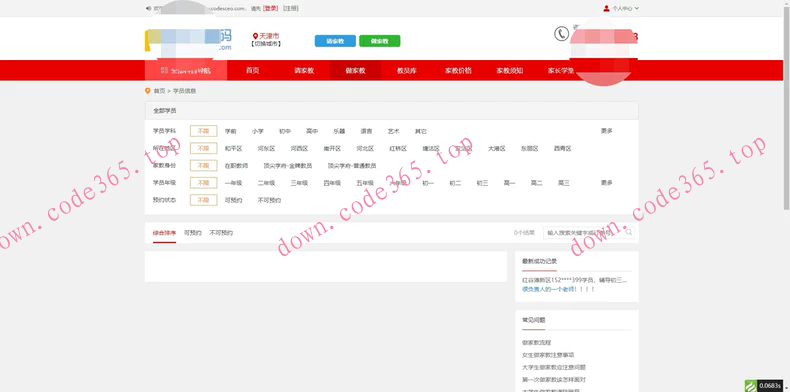Filter identity by 在职教师
790x392 pixels.
[x=236, y=166]
